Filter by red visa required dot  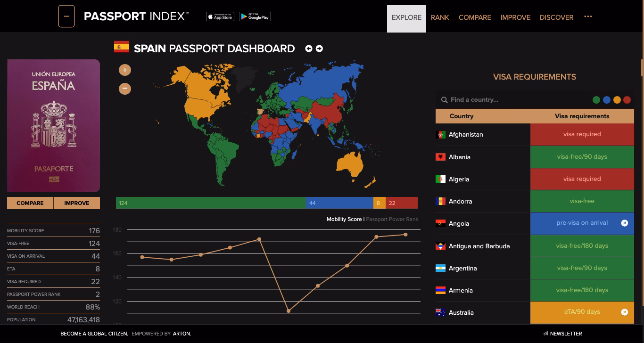coord(627,100)
